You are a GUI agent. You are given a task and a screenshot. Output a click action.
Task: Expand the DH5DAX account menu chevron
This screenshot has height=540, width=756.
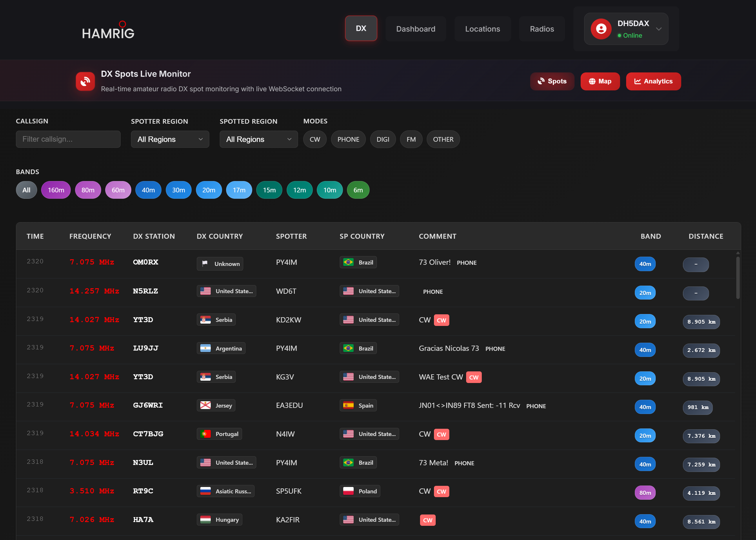coord(659,29)
